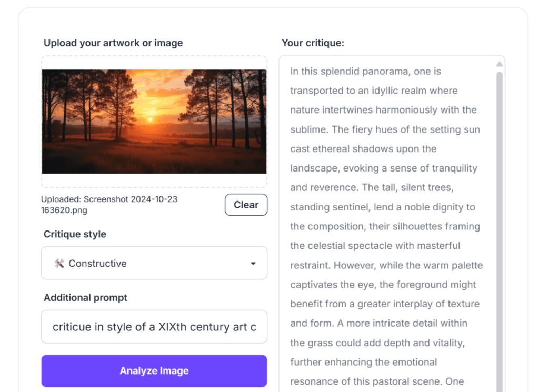Click the Additional prompt label
539x392 pixels.
pos(85,297)
